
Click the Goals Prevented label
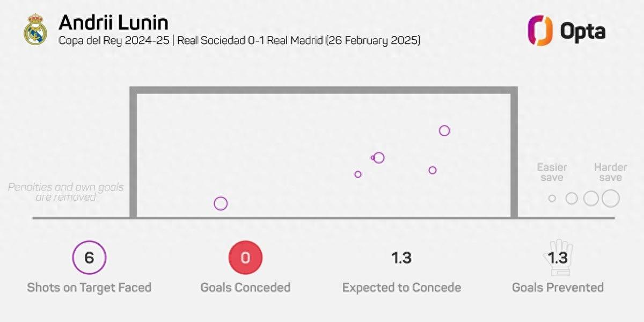click(558, 288)
